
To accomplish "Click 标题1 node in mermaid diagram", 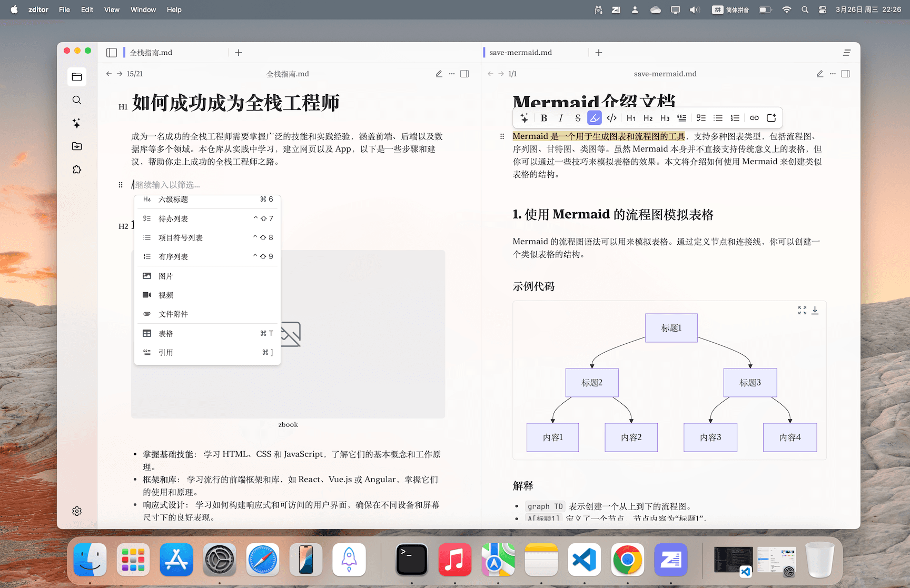I will tap(671, 328).
